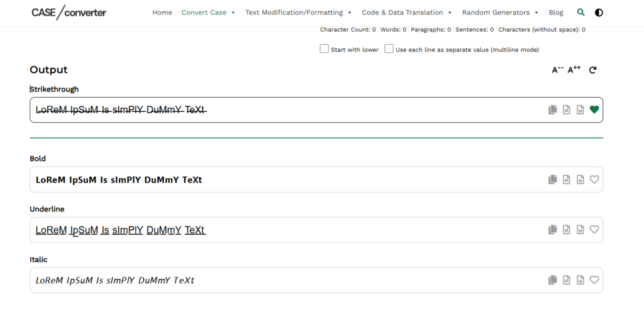
Task: Click the Words: 0 statistic
Action: coord(394,30)
